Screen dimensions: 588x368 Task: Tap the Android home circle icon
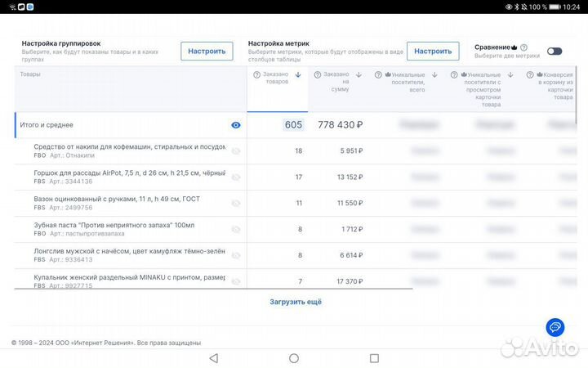[x=294, y=358]
